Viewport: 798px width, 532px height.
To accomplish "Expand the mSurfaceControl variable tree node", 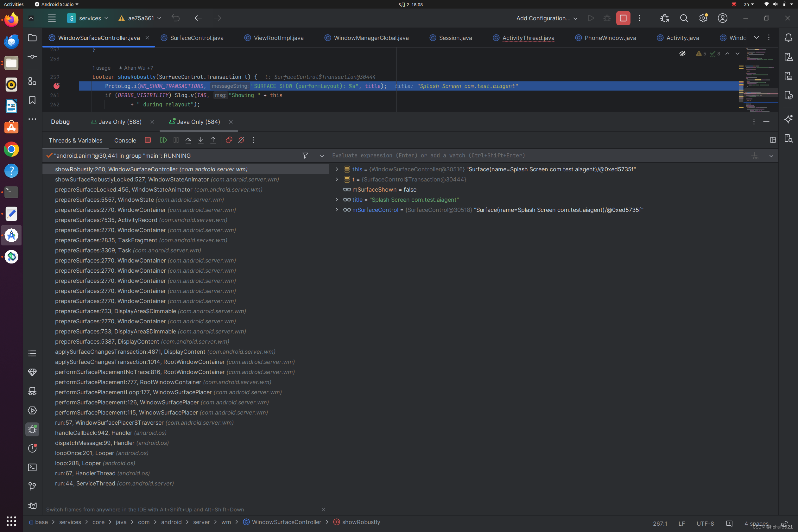I will pyautogui.click(x=337, y=210).
